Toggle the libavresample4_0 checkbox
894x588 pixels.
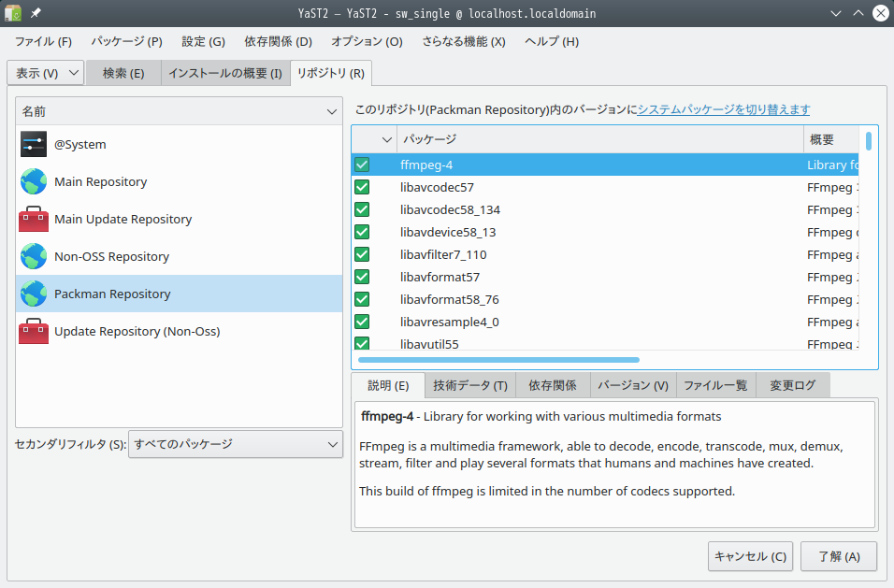(x=362, y=322)
